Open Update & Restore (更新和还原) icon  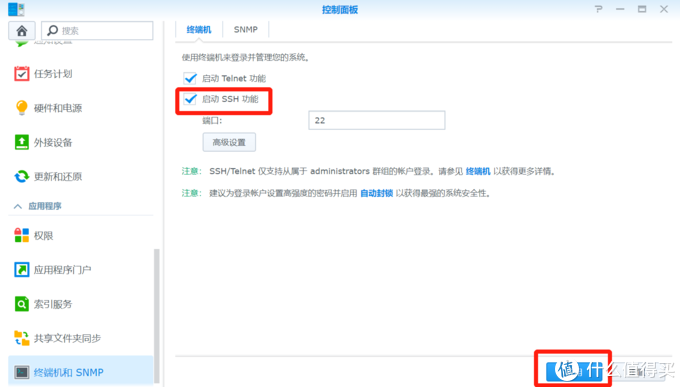pos(22,176)
